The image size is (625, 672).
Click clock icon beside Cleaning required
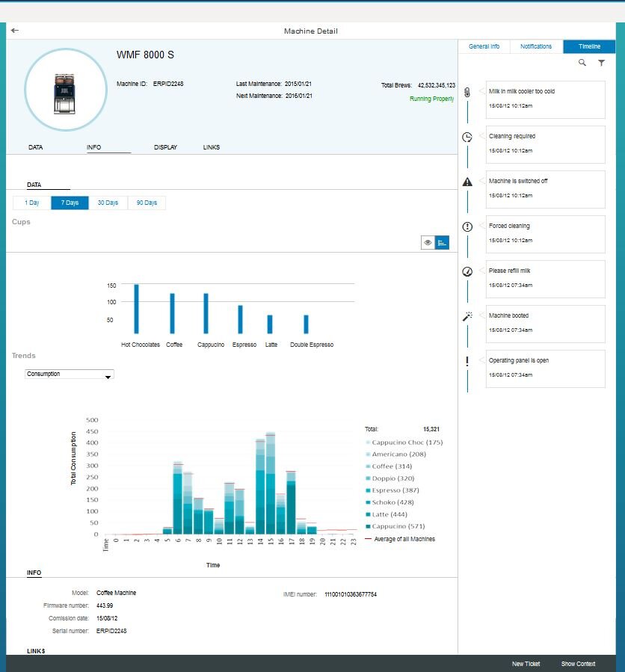[467, 137]
